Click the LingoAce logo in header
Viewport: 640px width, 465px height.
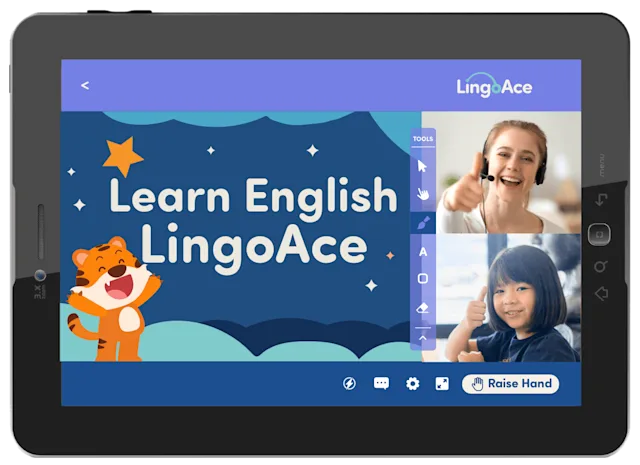pyautogui.click(x=494, y=85)
